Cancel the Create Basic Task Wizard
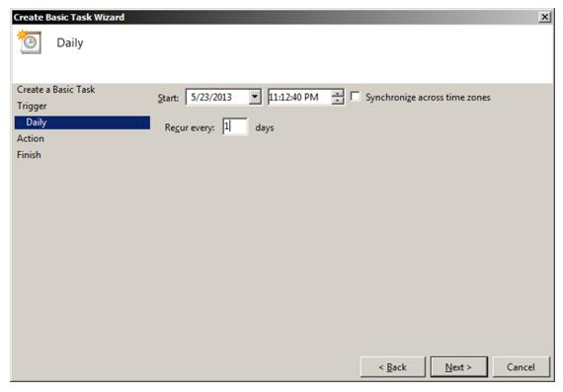 click(521, 367)
